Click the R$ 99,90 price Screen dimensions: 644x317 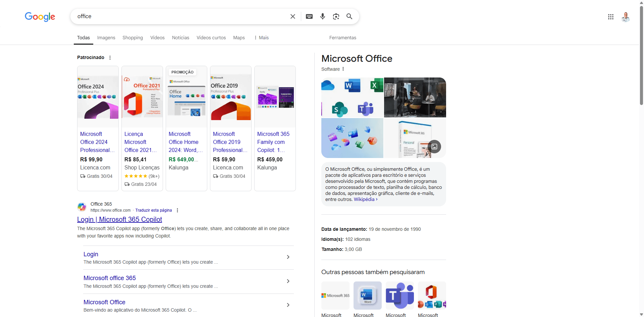click(x=91, y=159)
